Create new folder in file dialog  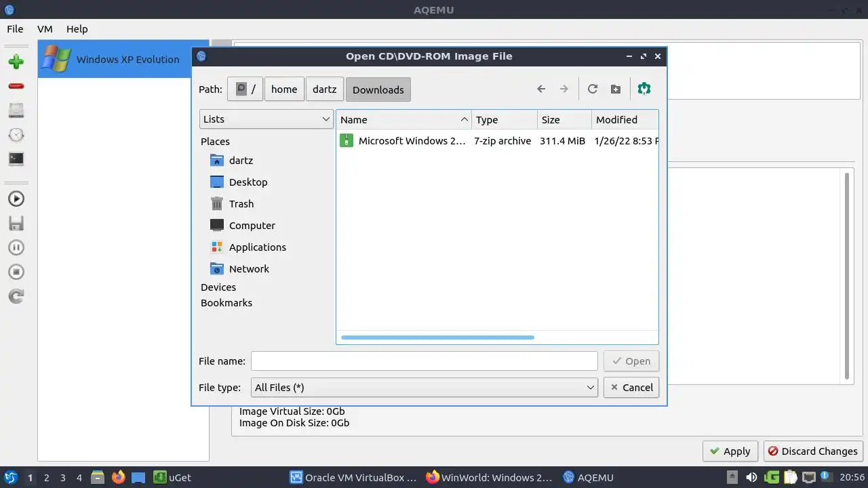(x=615, y=89)
